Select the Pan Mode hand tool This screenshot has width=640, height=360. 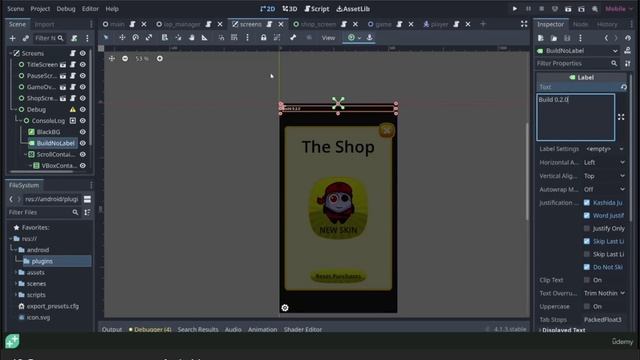(x=191, y=38)
